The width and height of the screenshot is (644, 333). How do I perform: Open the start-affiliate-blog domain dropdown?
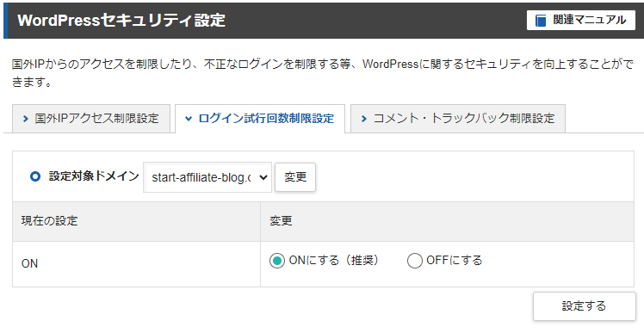click(x=207, y=177)
